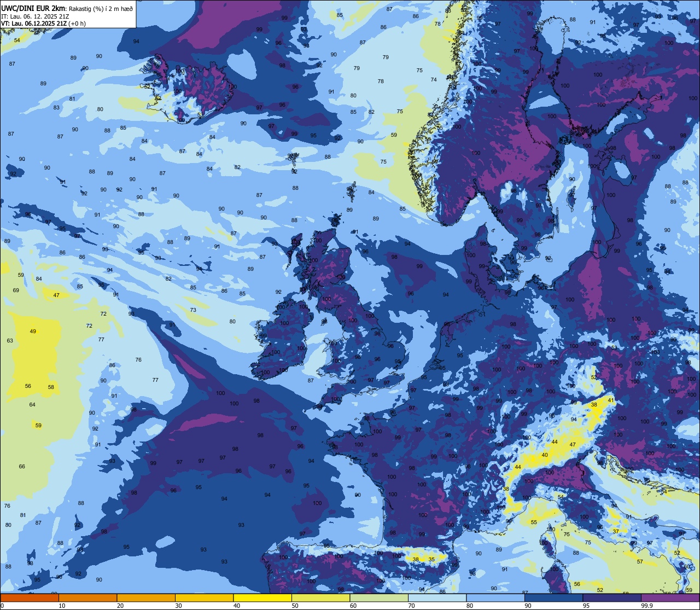This screenshot has width=700, height=610.
Task: Click the legend label '95'
Action: tap(586, 606)
